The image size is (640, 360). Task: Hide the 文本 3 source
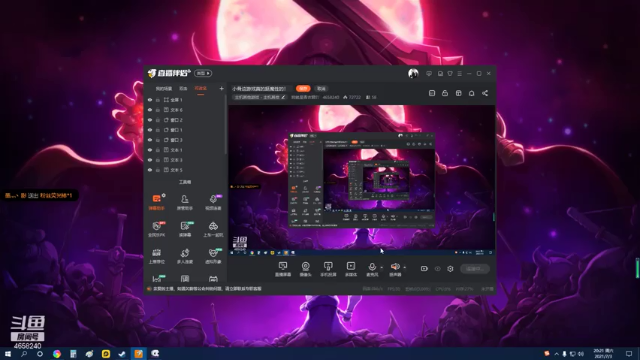tap(150, 160)
